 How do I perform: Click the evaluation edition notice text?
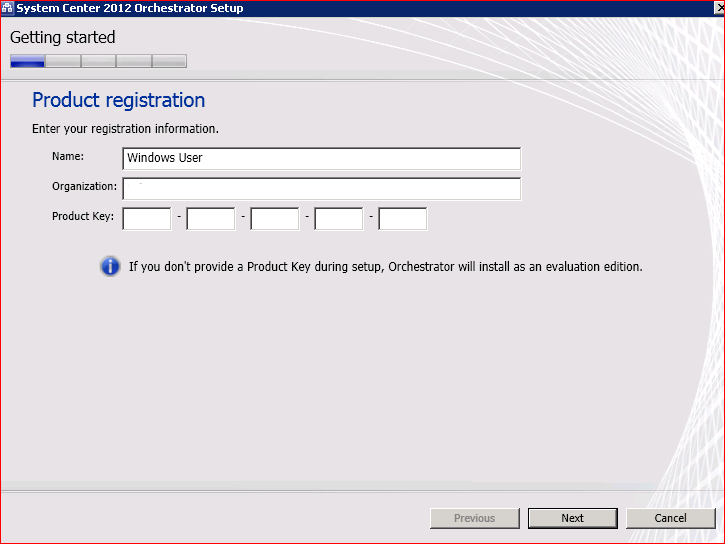point(386,267)
